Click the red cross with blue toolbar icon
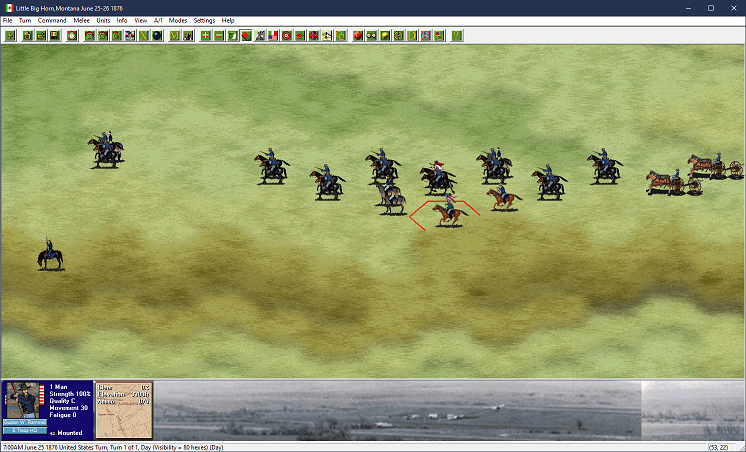Viewport: 746px width, 452px height. pyautogui.click(x=314, y=36)
